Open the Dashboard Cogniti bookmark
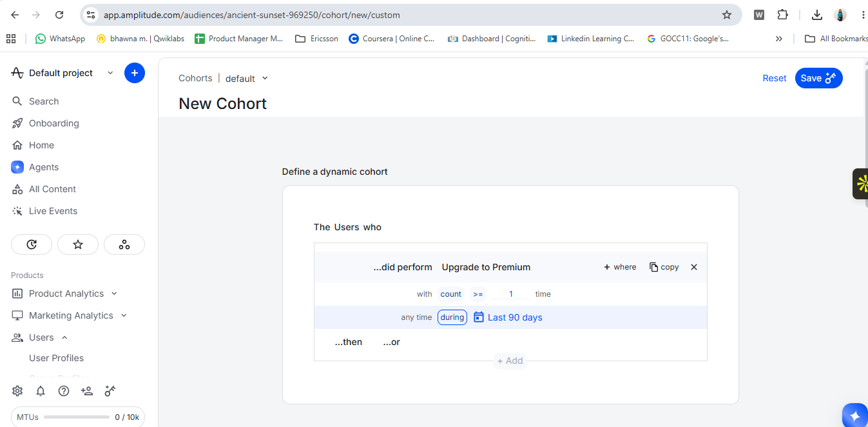This screenshot has width=868, height=427. pos(492,39)
